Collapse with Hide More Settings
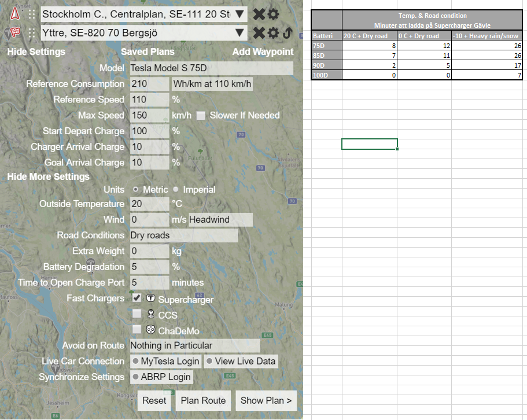The width and height of the screenshot is (527, 420). (49, 177)
